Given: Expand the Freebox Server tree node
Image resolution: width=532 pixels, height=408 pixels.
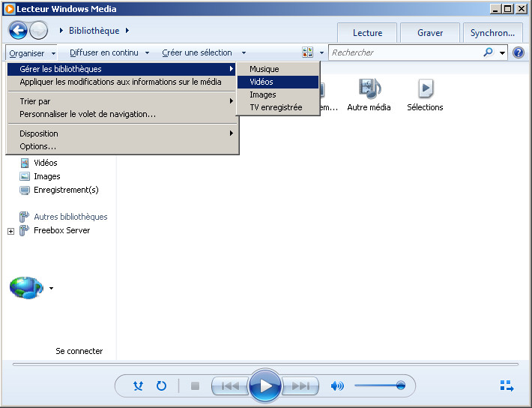Looking at the screenshot, I should pos(10,231).
